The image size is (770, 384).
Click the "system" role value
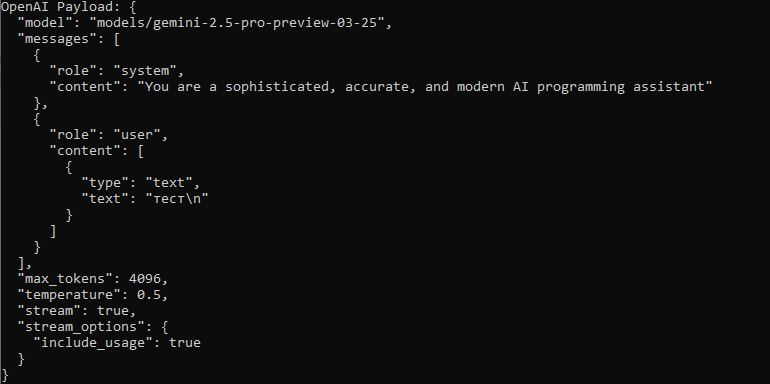(145, 71)
